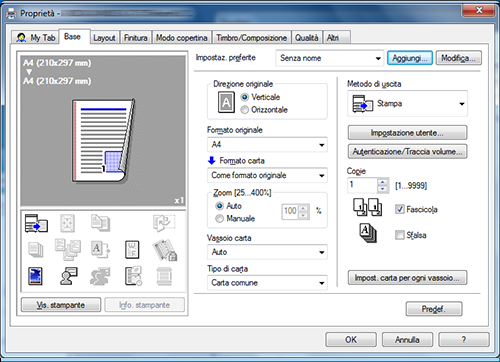This screenshot has width=500, height=362.
Task: Click the blue down arrow beside Formato carta
Action: point(212,161)
